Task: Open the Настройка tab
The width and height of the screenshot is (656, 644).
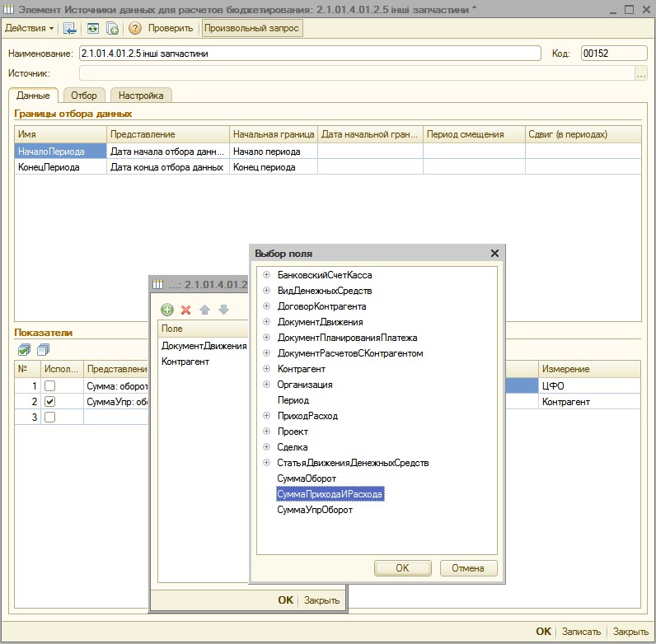Action: pyautogui.click(x=141, y=96)
